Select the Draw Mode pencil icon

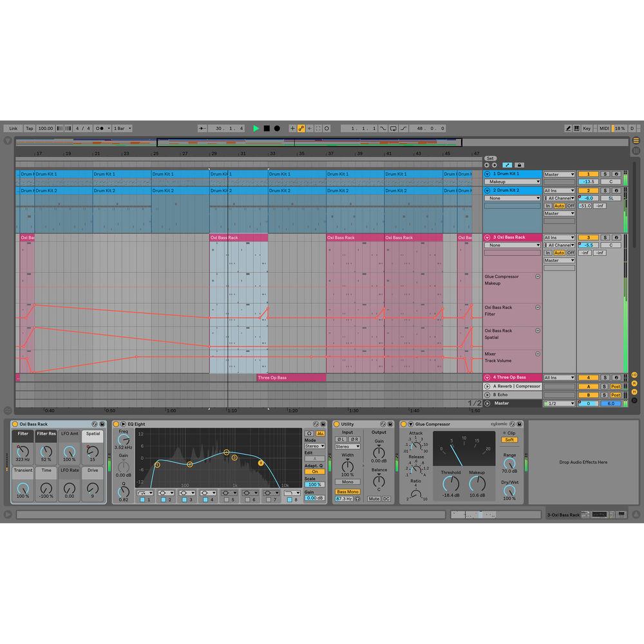pos(569,128)
